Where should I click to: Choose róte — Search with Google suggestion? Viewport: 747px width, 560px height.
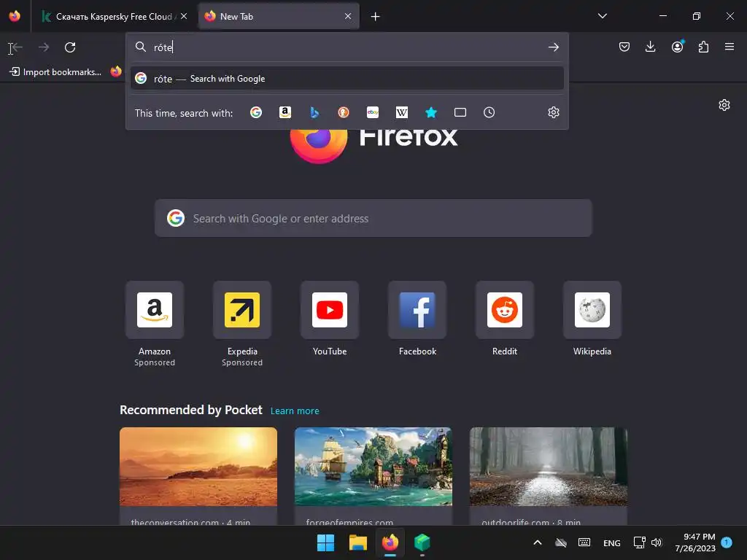pos(347,79)
